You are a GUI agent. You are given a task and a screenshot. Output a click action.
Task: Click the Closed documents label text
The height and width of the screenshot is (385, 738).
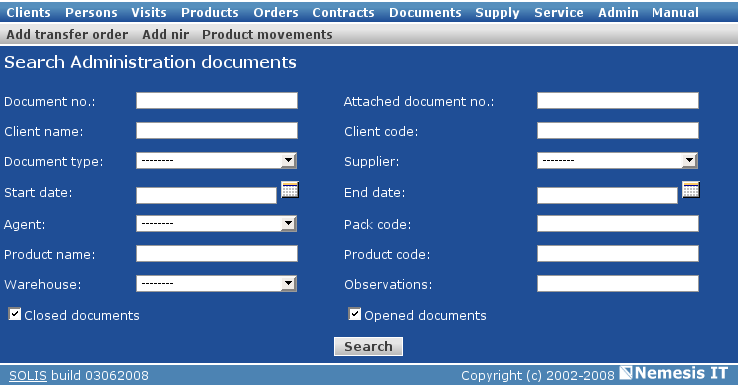[x=82, y=315]
